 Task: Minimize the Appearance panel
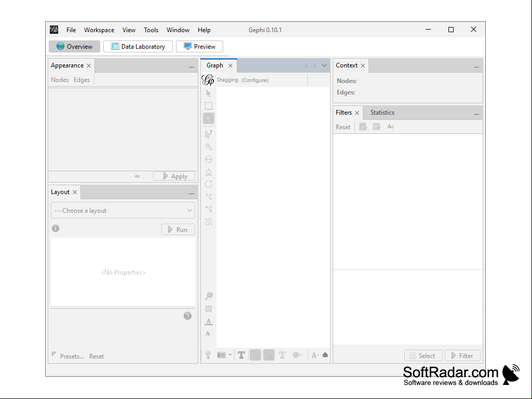click(192, 67)
